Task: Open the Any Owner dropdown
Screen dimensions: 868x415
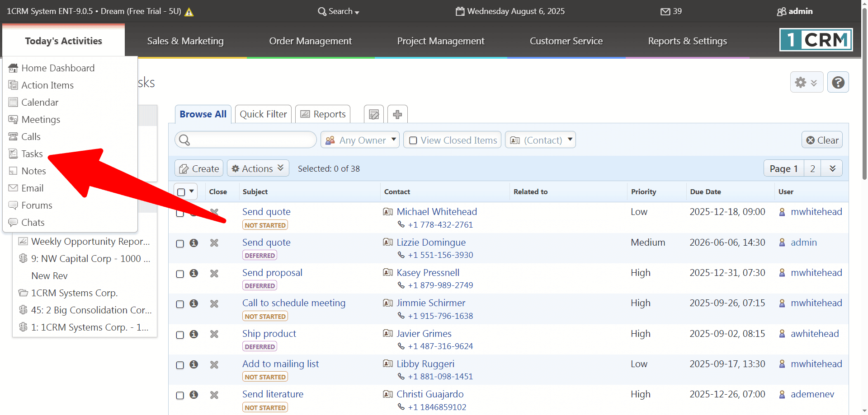Action: 360,140
